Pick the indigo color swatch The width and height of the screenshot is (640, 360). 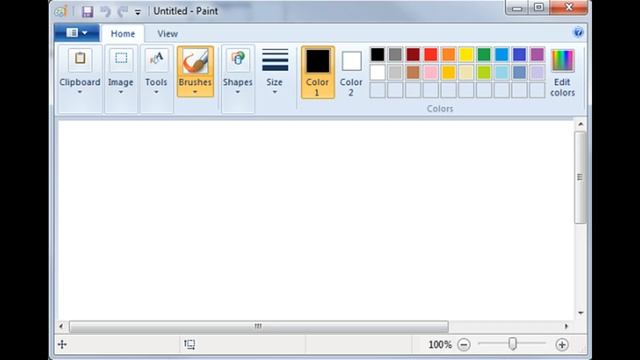[x=519, y=54]
